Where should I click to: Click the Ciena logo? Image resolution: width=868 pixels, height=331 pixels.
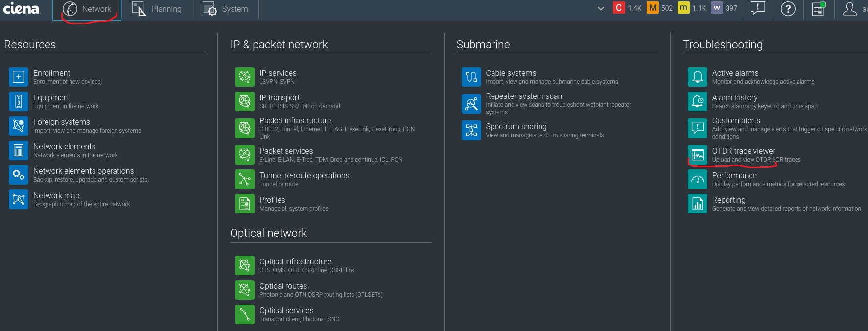click(x=21, y=8)
